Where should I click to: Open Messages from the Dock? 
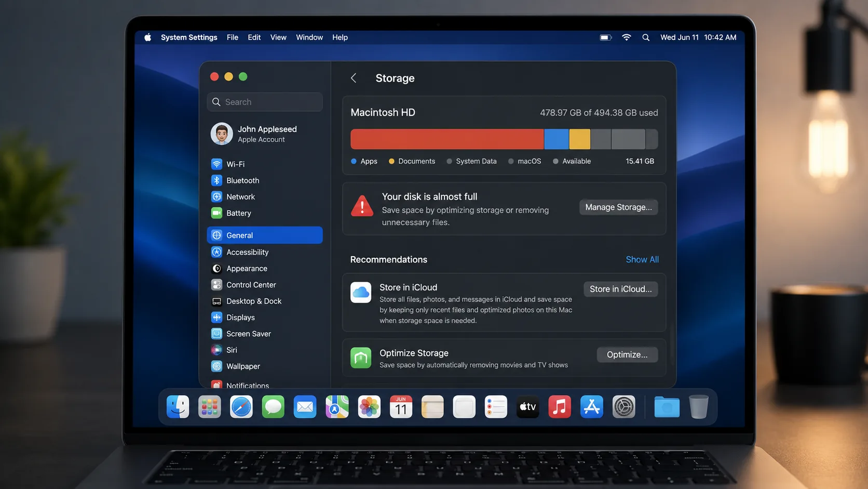tap(273, 407)
